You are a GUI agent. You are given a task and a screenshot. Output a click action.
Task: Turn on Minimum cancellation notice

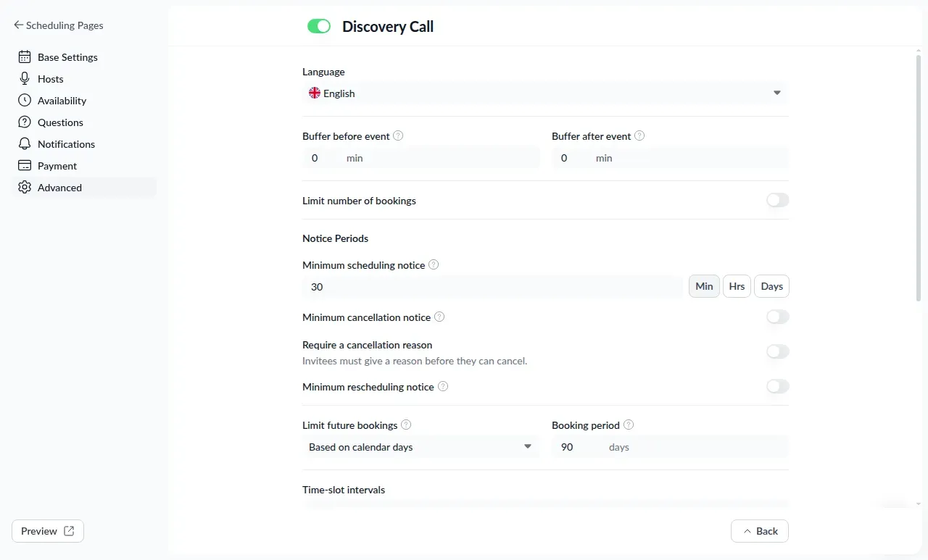778,317
